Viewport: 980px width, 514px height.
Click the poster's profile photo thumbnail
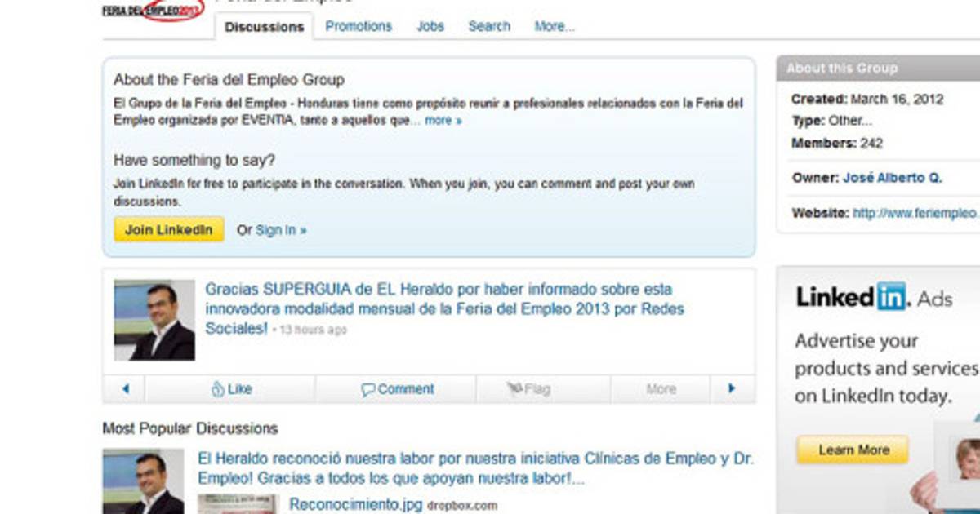coord(154,320)
